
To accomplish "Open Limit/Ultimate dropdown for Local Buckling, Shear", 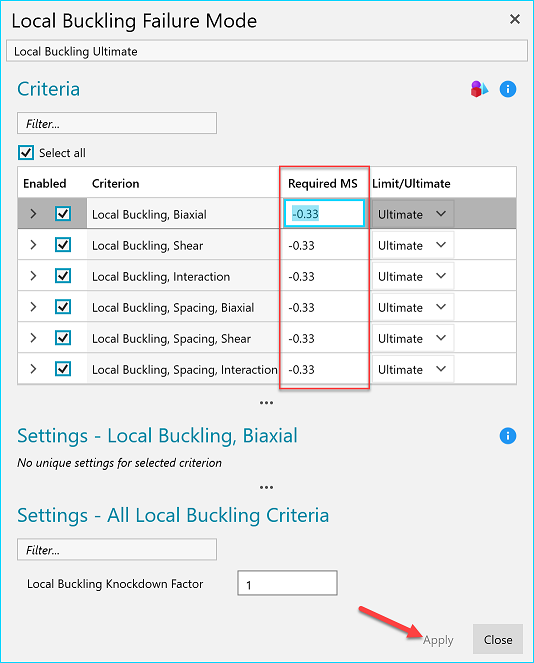I will pyautogui.click(x=413, y=245).
